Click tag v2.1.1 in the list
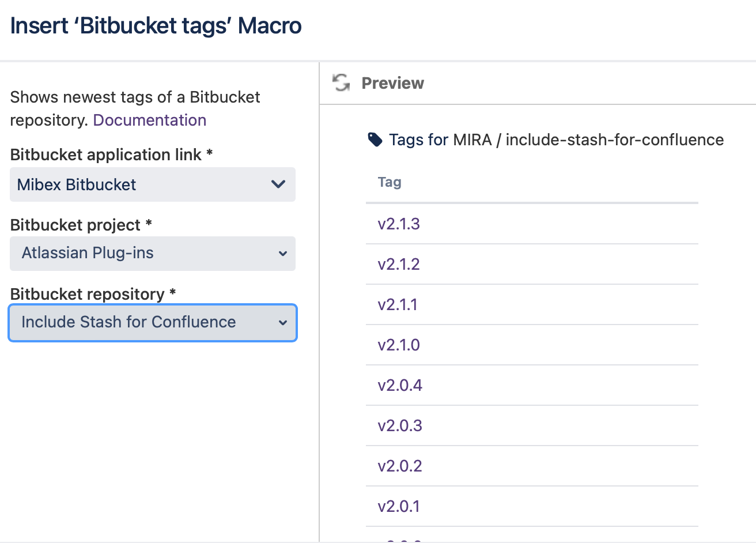This screenshot has width=756, height=543. click(398, 304)
